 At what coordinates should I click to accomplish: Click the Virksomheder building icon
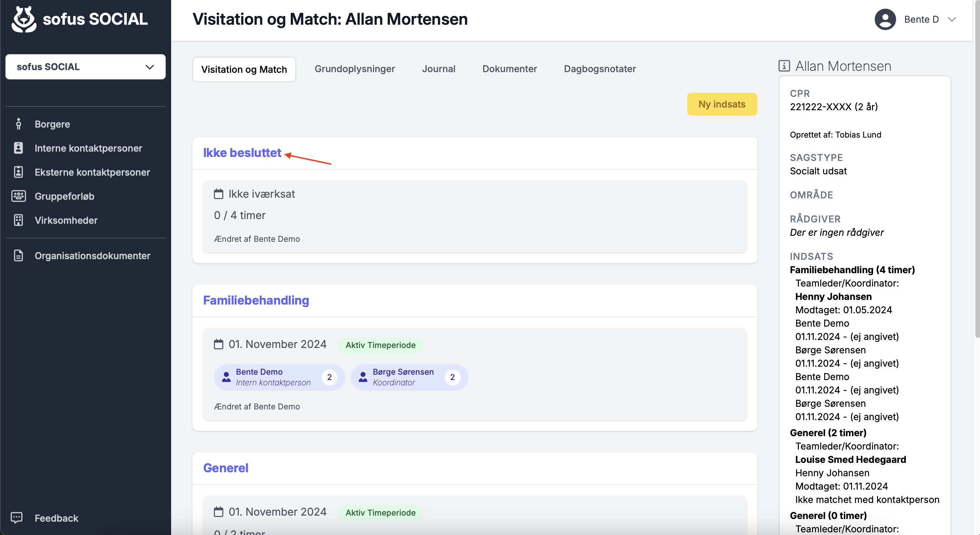pyautogui.click(x=18, y=220)
